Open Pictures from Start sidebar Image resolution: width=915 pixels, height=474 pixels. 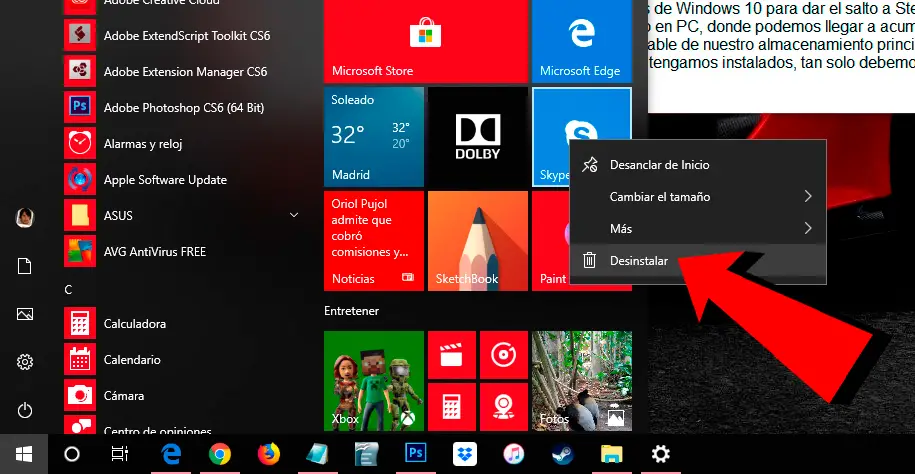coord(25,314)
